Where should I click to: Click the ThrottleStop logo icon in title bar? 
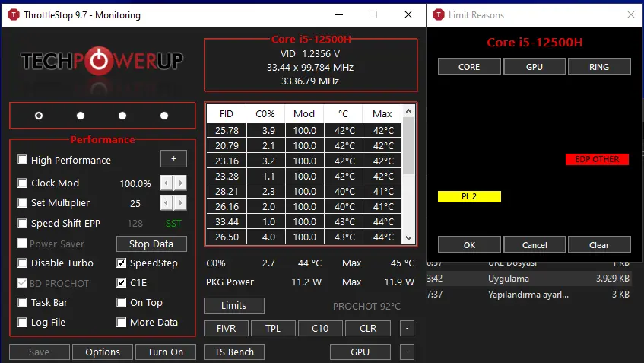pos(14,14)
